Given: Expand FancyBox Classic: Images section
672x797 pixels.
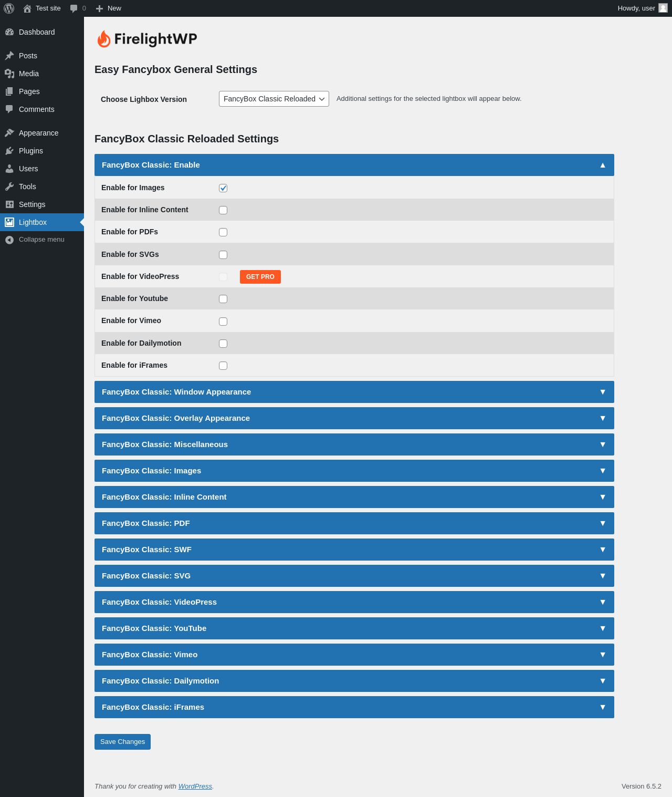Looking at the screenshot, I should pyautogui.click(x=354, y=471).
